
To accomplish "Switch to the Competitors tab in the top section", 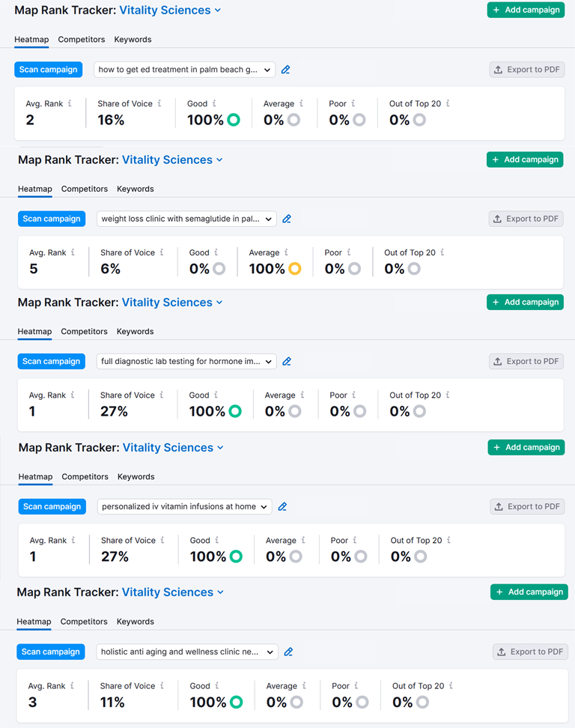I will coord(82,39).
